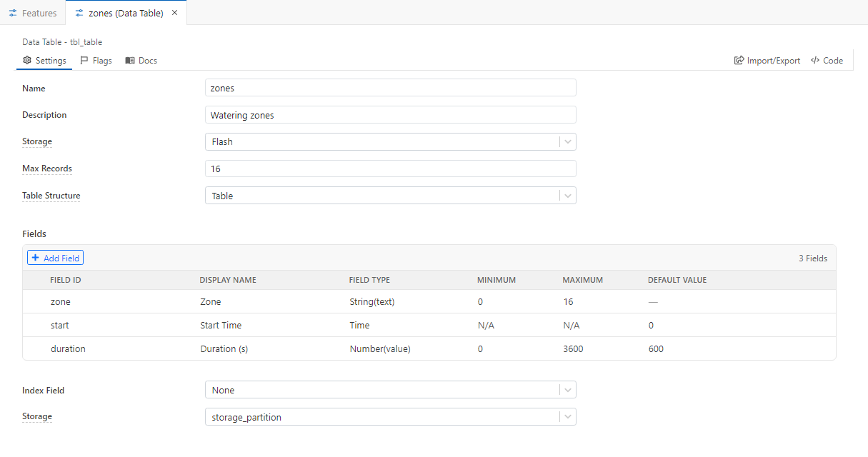Expand the Index Field chevron arrow
The image size is (868, 457).
(568, 390)
